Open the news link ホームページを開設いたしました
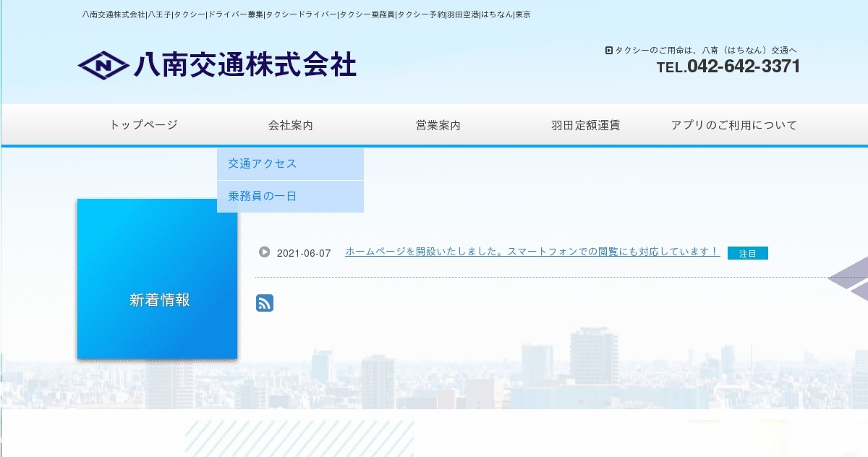 (x=532, y=252)
